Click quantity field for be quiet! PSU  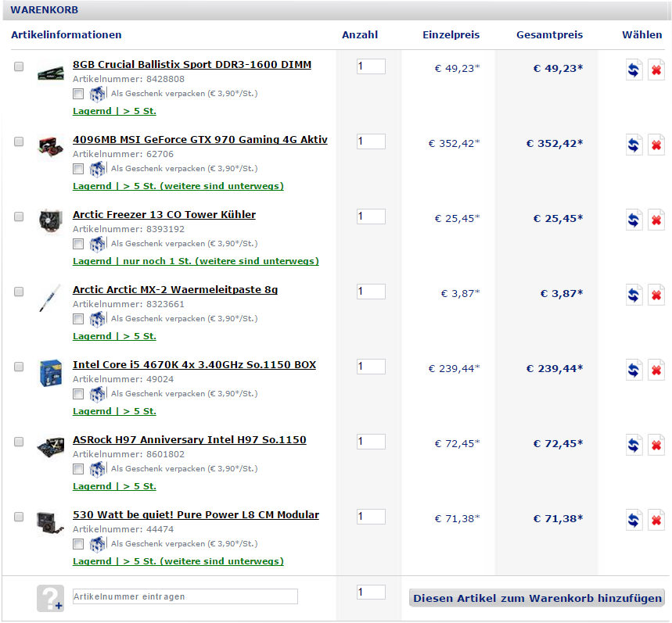[x=371, y=517]
